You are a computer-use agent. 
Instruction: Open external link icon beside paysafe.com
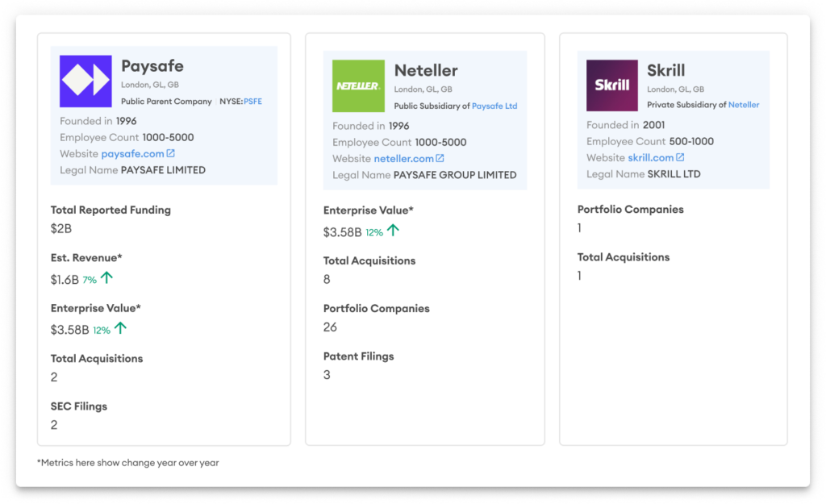point(171,153)
